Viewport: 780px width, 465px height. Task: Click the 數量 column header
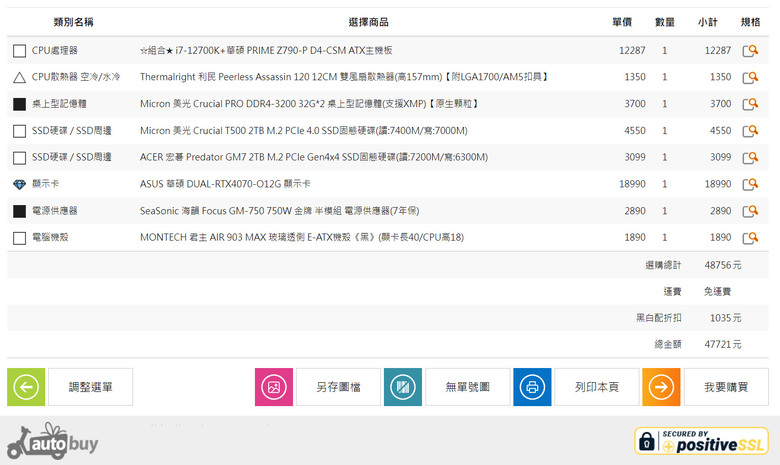coord(665,22)
